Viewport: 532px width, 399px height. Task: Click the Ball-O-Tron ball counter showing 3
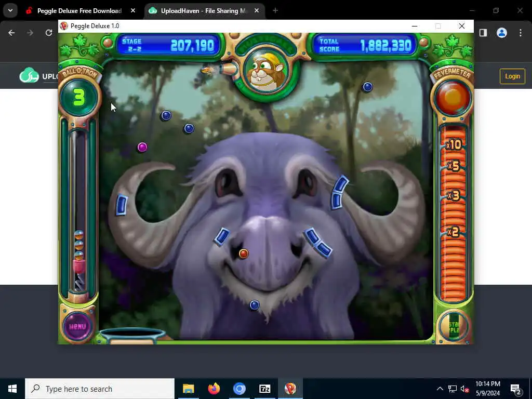[79, 98]
